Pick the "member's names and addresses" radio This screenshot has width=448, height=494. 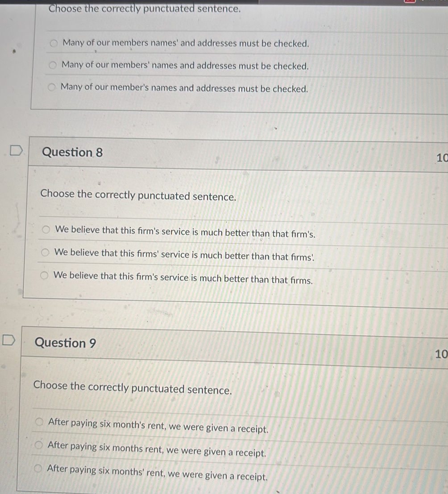coord(52,86)
